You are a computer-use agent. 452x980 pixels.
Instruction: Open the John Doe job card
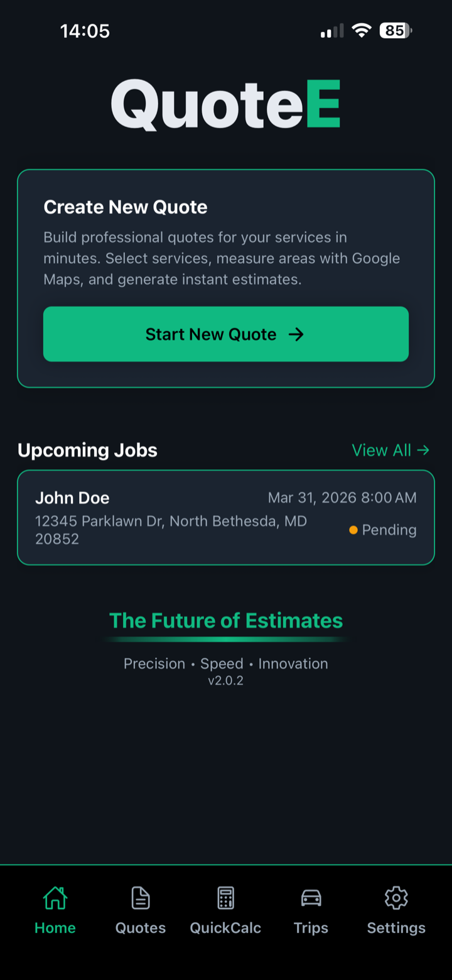(226, 518)
